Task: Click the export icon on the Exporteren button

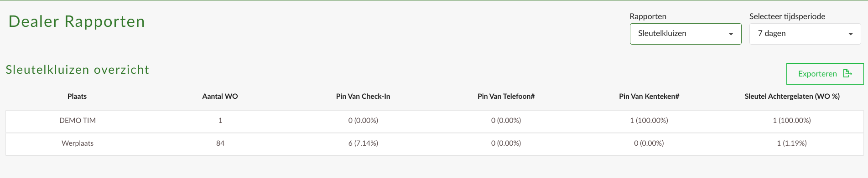Action: 847,73
